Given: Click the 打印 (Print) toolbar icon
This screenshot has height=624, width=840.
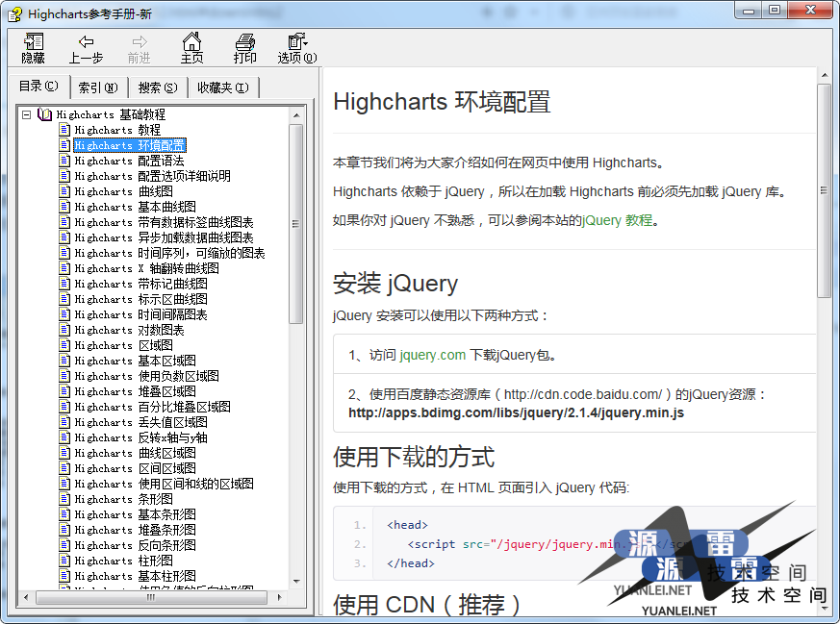Looking at the screenshot, I should (x=244, y=48).
